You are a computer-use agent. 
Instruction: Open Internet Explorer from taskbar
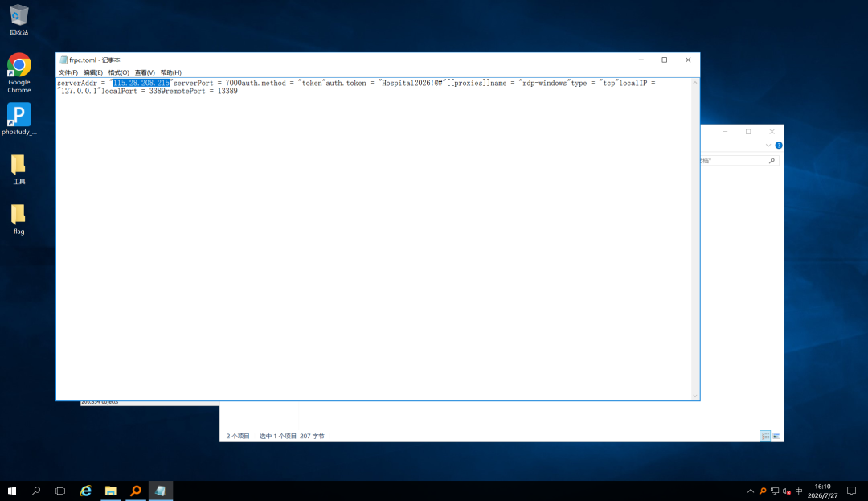(x=86, y=491)
